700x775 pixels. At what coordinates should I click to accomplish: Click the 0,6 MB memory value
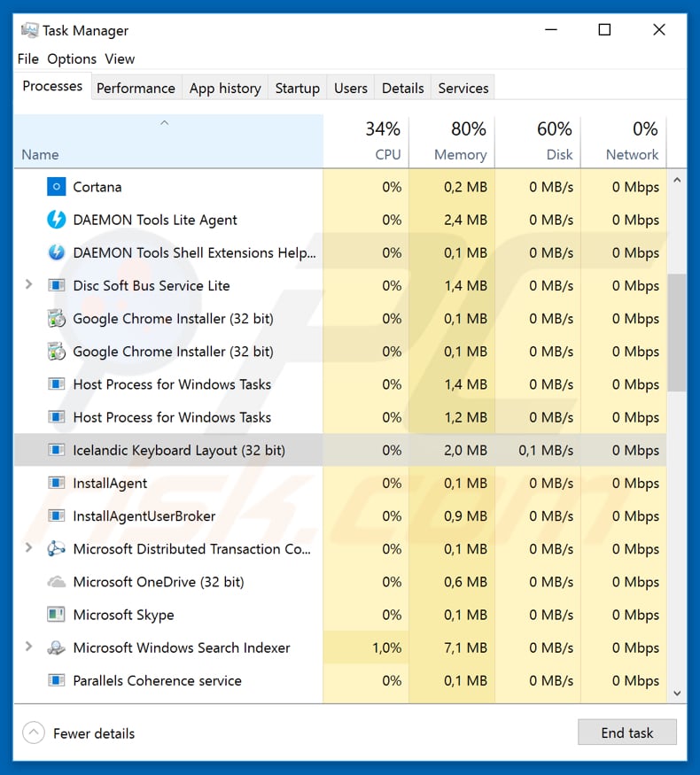click(466, 582)
